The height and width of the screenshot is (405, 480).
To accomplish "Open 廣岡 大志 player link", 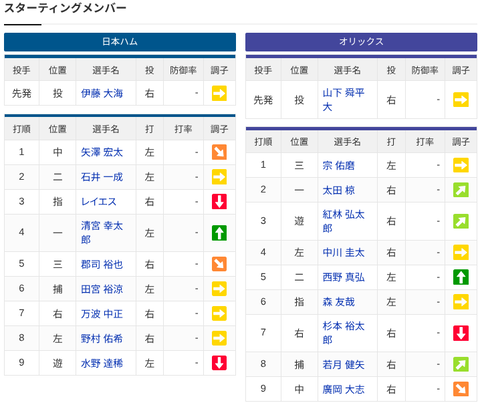I will 344,389.
